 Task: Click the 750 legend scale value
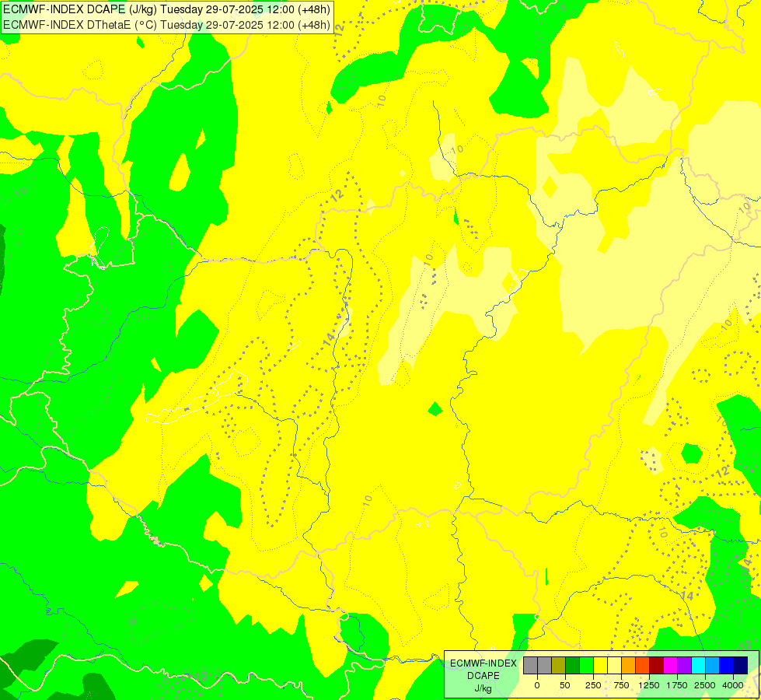621,685
